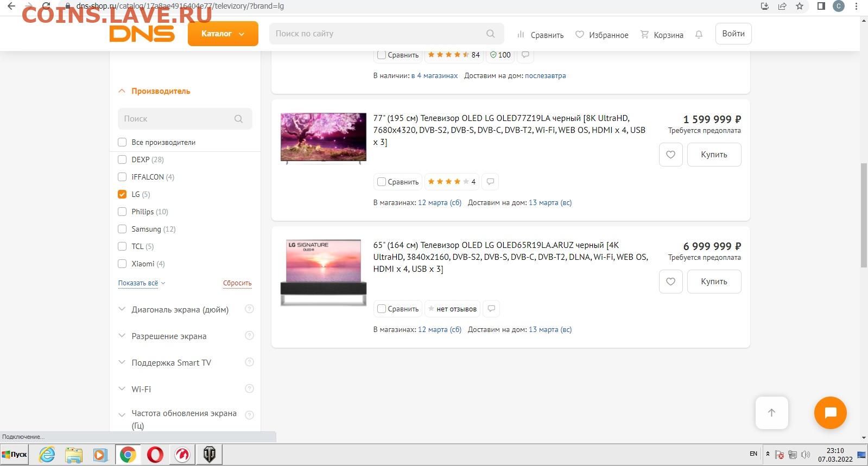Open the Windows Пуск start menu
The height and width of the screenshot is (466, 868).
pyautogui.click(x=15, y=455)
